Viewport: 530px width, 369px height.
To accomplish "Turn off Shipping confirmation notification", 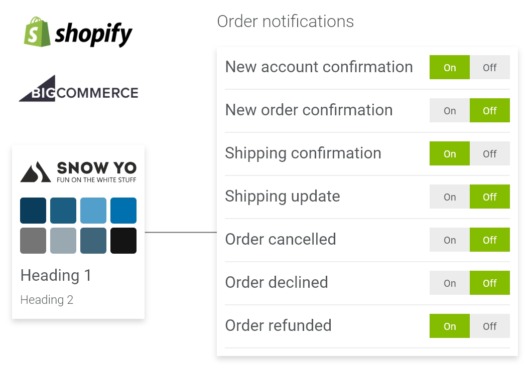I will click(x=489, y=154).
